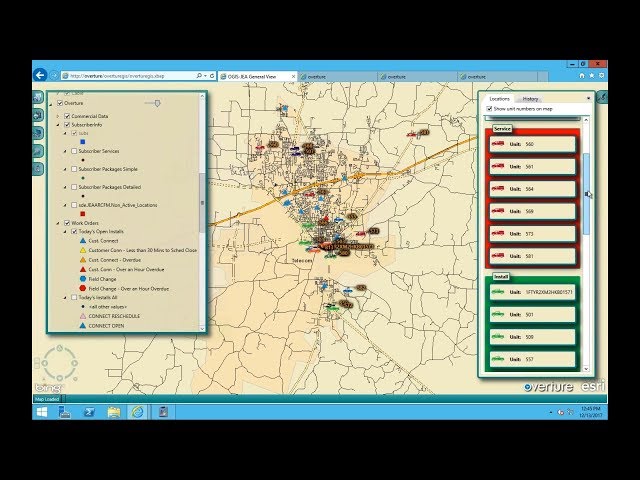Switch to the History tab

tap(530, 99)
